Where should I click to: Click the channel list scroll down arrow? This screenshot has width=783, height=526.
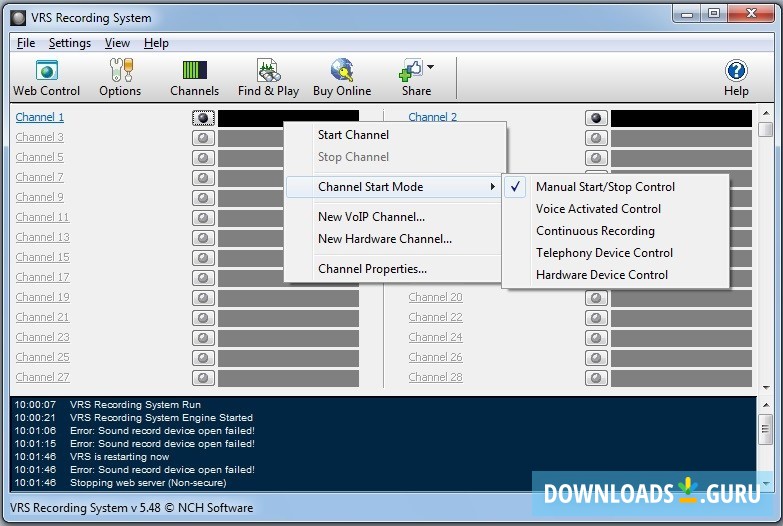click(766, 388)
